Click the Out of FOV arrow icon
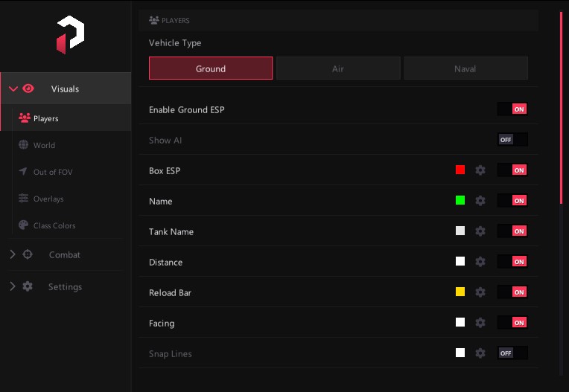 point(23,171)
